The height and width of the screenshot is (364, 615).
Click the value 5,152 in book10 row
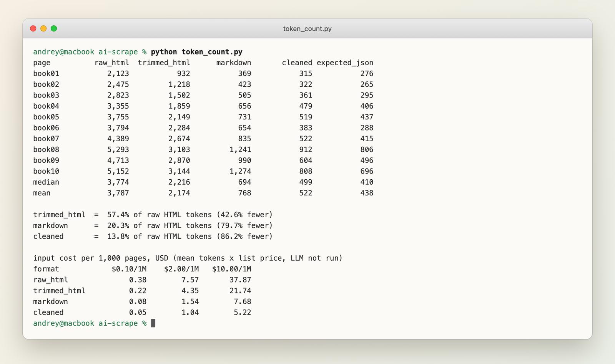(118, 171)
